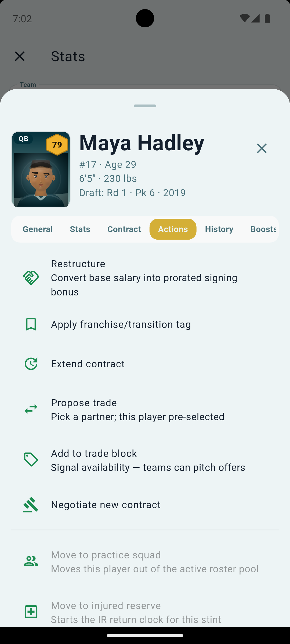Switch to the General tab

pos(38,229)
